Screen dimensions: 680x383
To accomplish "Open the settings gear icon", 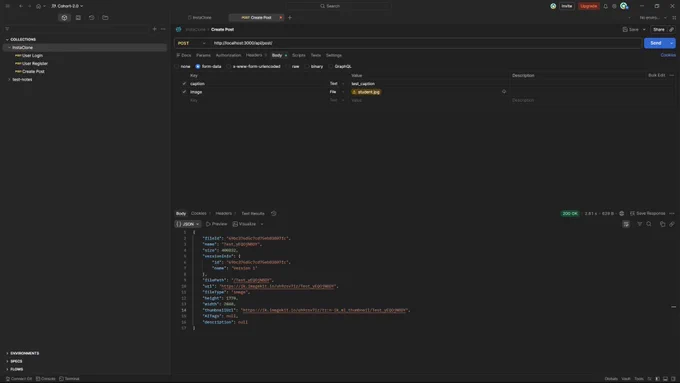I will click(614, 6).
